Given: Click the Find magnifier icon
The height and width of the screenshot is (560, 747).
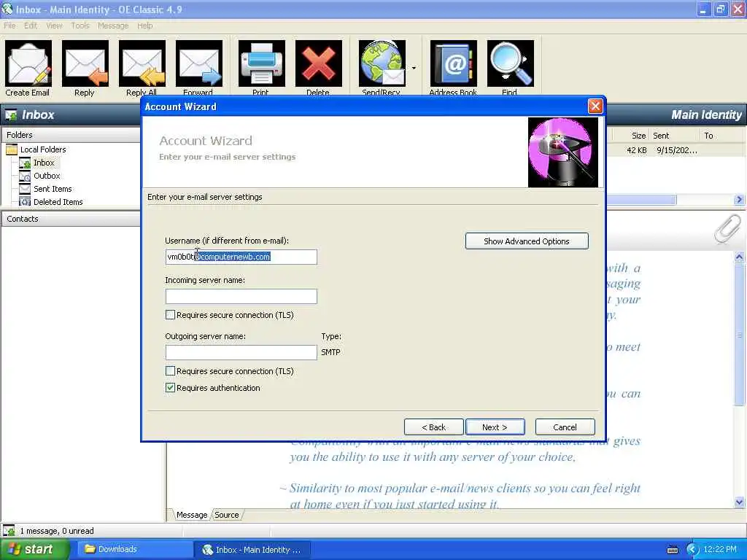Looking at the screenshot, I should click(510, 64).
